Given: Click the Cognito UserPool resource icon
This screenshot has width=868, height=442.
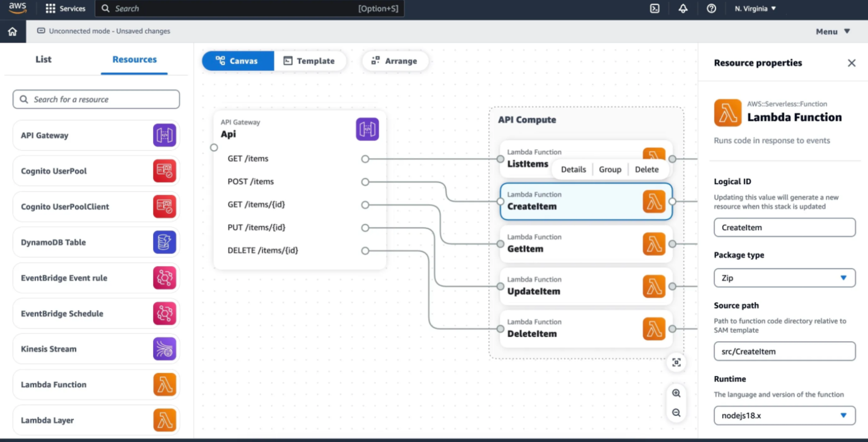Looking at the screenshot, I should [165, 171].
